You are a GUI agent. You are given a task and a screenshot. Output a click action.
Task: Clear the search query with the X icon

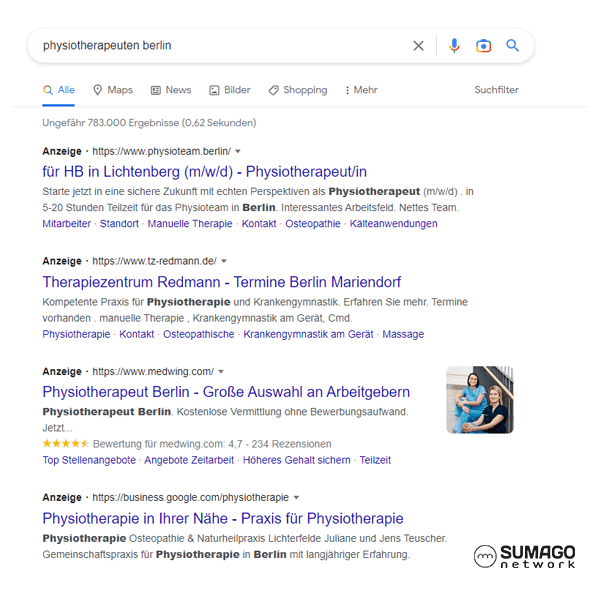418,46
